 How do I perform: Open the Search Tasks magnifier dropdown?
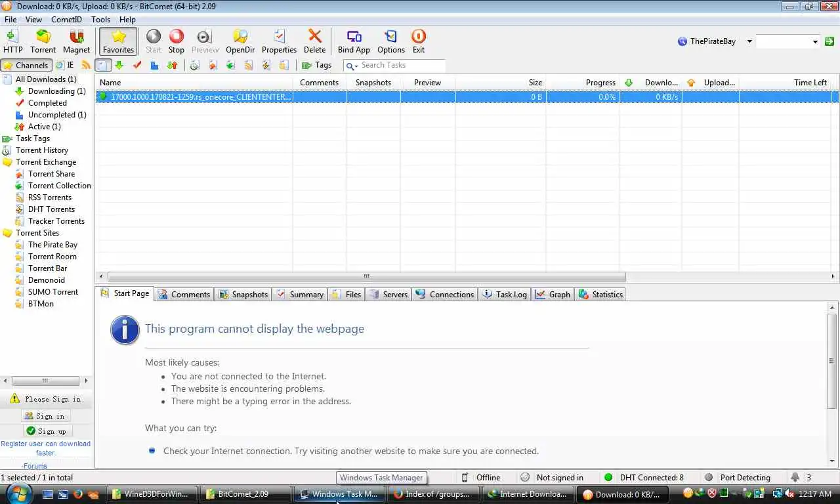pos(352,66)
